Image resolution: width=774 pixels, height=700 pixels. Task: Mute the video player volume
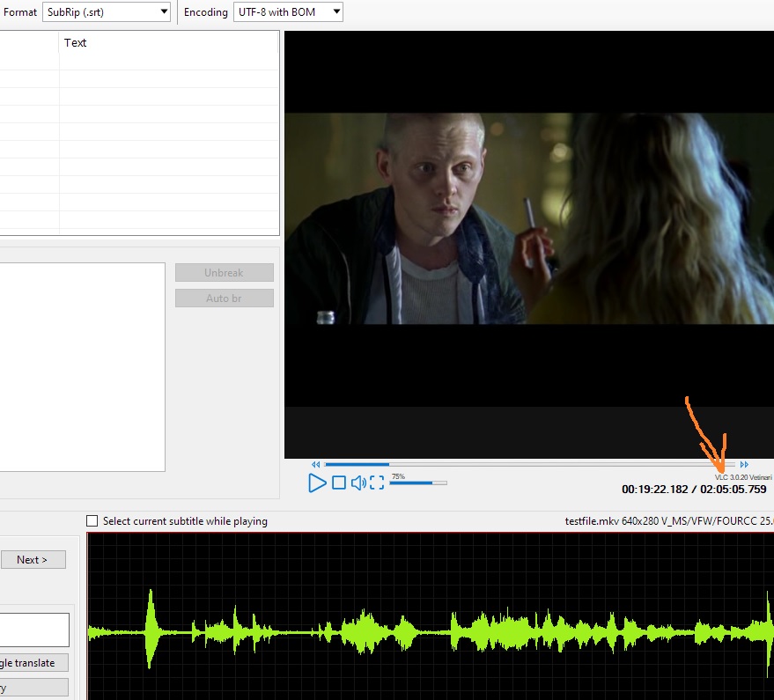(x=358, y=483)
